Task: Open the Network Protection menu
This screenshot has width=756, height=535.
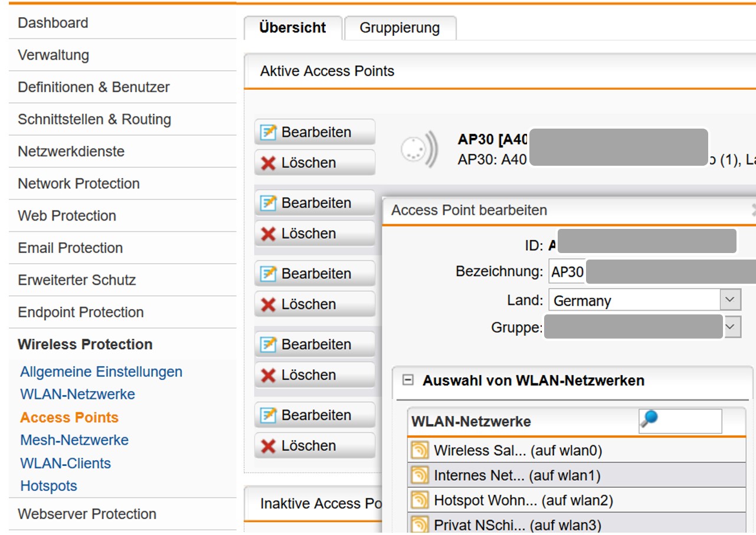Action: [78, 183]
